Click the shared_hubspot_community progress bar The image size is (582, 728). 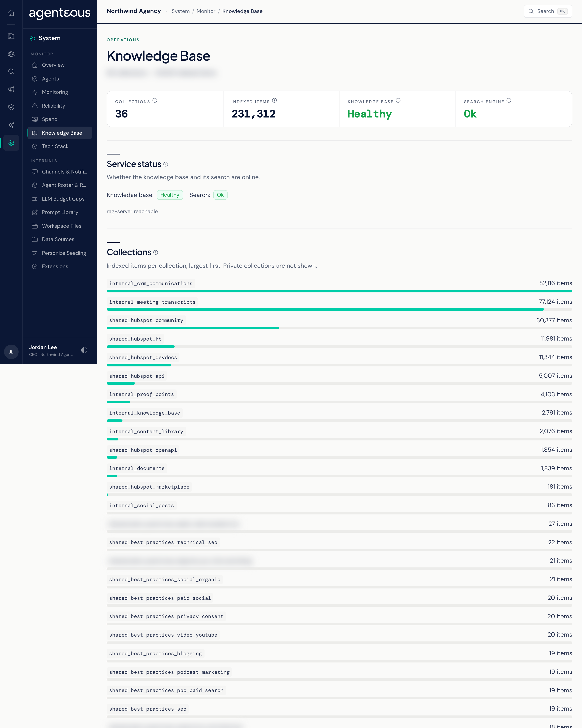coord(339,328)
